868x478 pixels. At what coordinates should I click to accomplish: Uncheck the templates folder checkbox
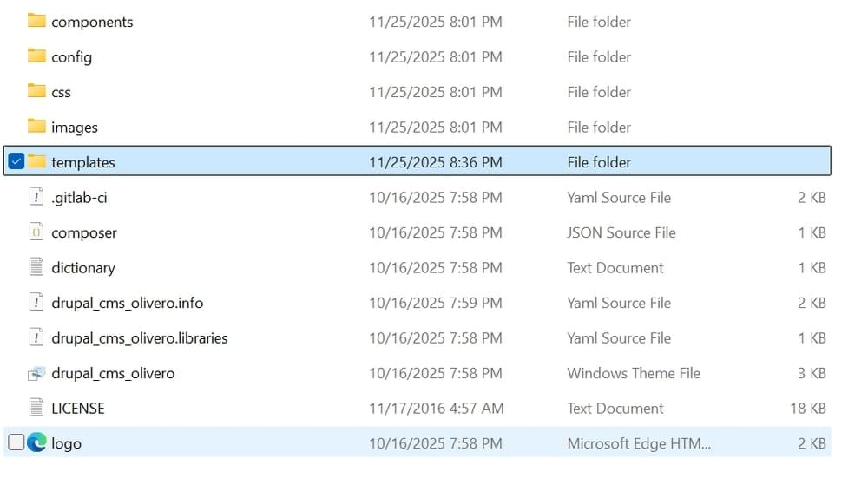16,161
